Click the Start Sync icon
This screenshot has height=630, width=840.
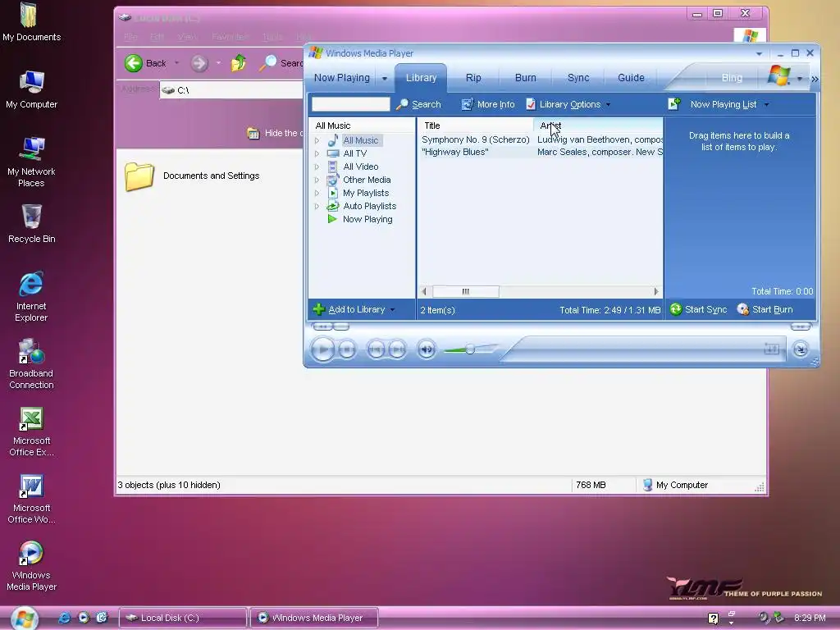coord(676,309)
